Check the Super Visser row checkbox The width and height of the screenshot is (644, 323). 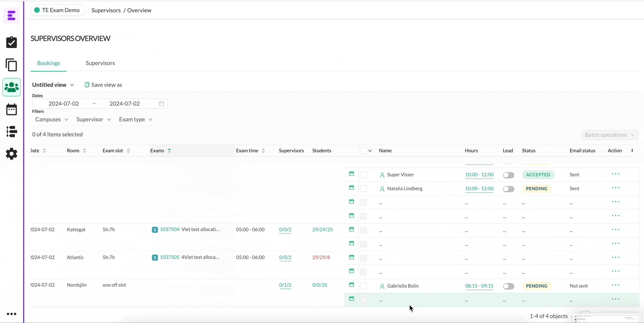[x=363, y=175]
